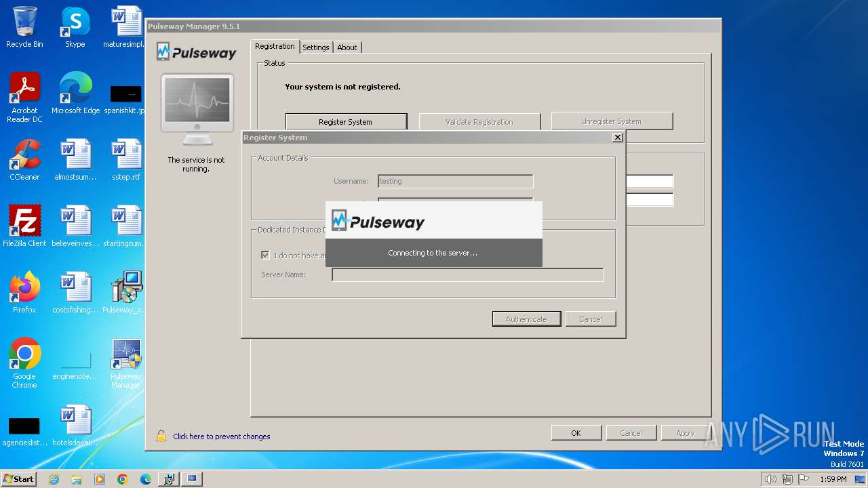Click the Validate Registration button
Viewport: 868px width, 488px height.
point(479,122)
